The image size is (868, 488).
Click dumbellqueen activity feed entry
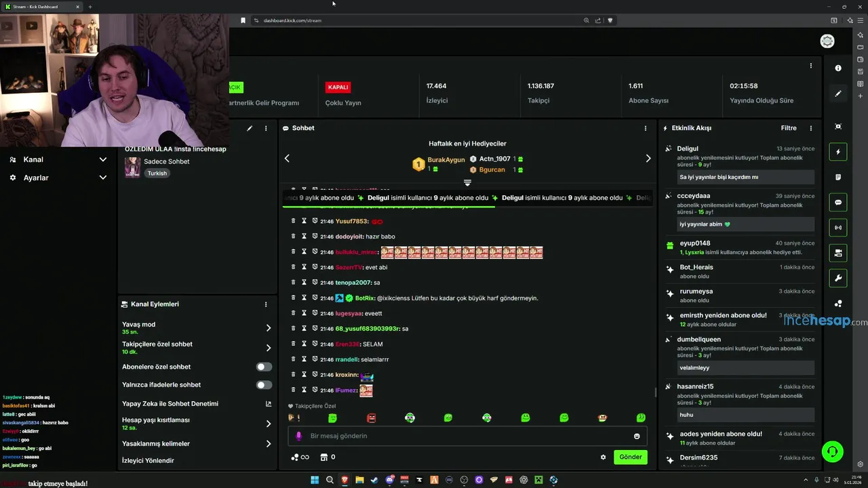click(739, 354)
